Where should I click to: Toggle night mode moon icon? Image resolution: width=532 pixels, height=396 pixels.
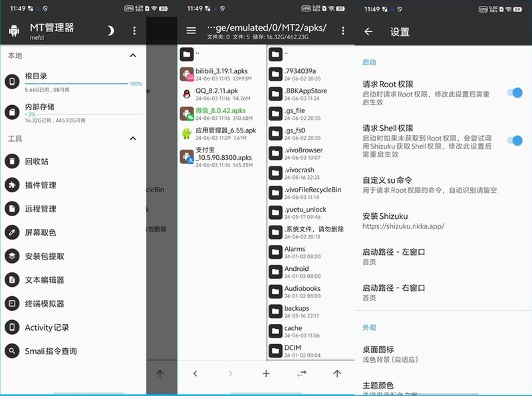coord(111,31)
